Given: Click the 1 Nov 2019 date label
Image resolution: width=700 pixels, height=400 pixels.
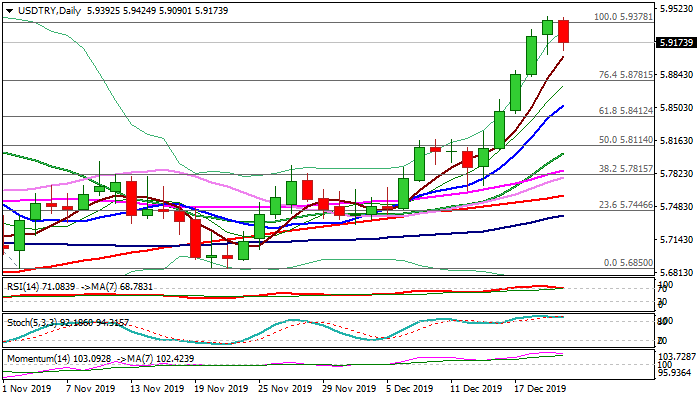Looking at the screenshot, I should (27, 389).
